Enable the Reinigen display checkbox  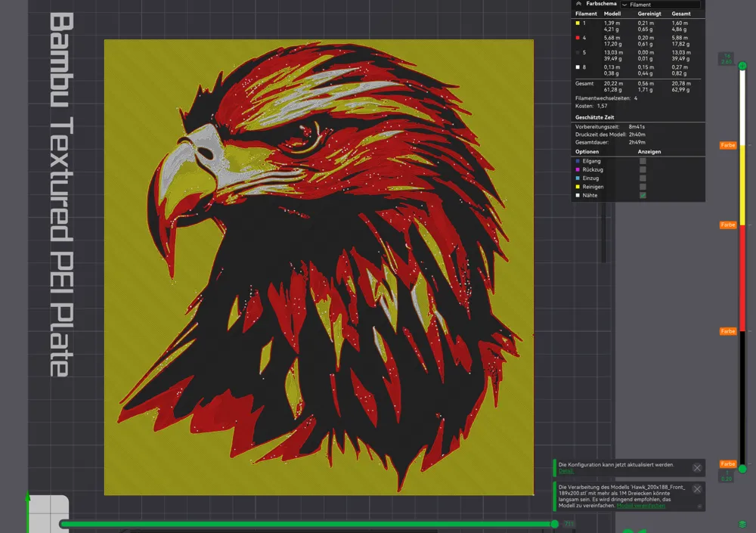643,187
